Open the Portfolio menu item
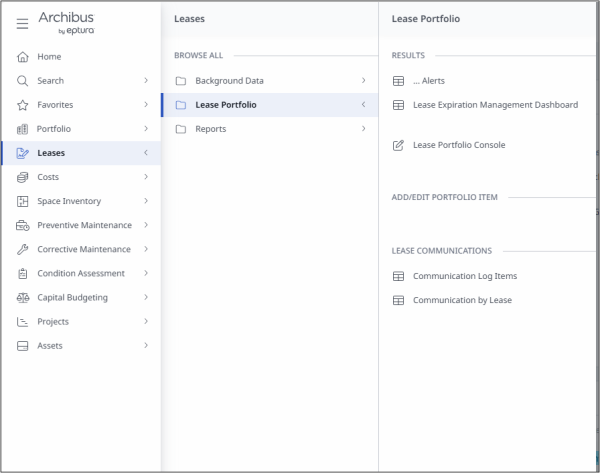This screenshot has width=600, height=473. pyautogui.click(x=54, y=129)
